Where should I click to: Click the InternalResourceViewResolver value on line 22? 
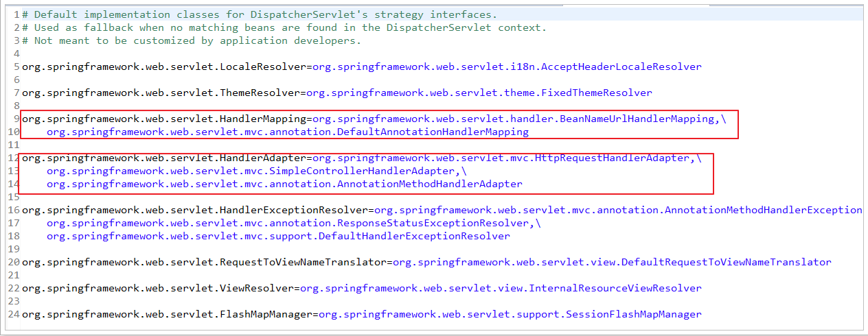pos(501,288)
